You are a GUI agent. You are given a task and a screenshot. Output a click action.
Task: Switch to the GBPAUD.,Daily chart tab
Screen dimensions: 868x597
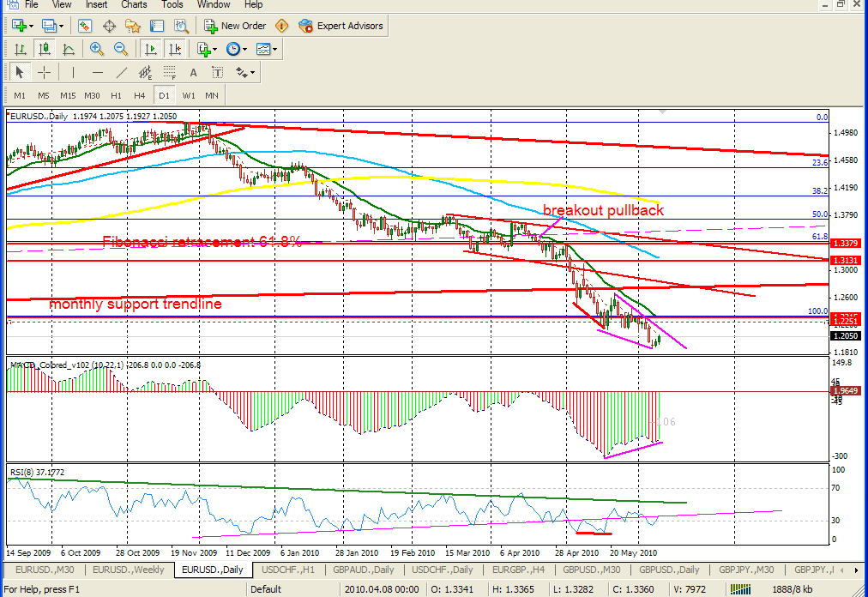[x=364, y=570]
